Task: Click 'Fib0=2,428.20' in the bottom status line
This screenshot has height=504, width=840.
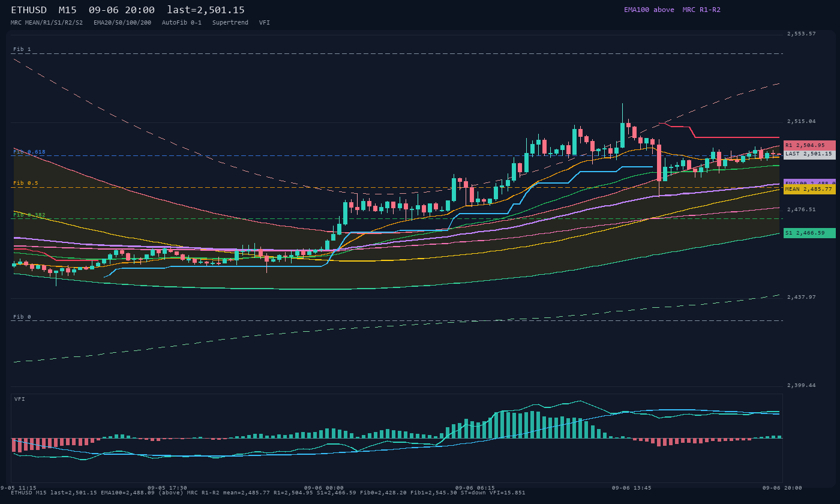Action: click(383, 493)
